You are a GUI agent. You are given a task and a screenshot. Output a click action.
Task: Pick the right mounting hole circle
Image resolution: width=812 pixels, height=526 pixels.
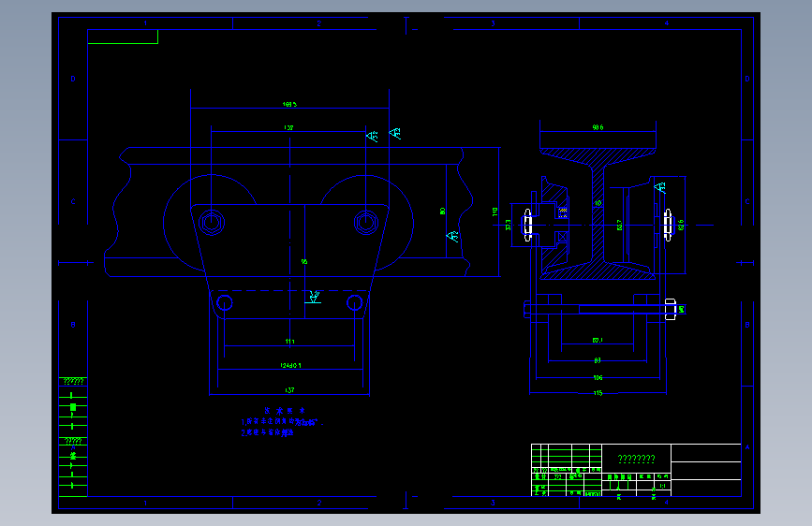(x=355, y=303)
